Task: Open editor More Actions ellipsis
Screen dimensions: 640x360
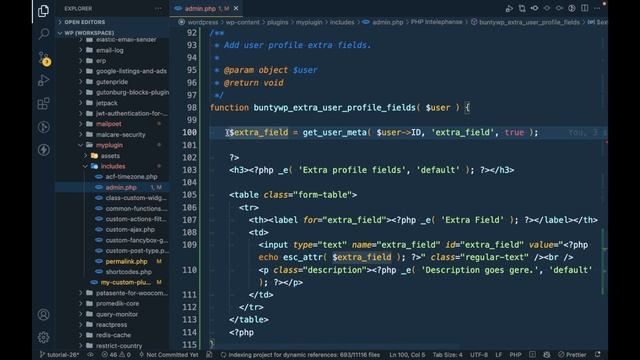Action: [597, 8]
